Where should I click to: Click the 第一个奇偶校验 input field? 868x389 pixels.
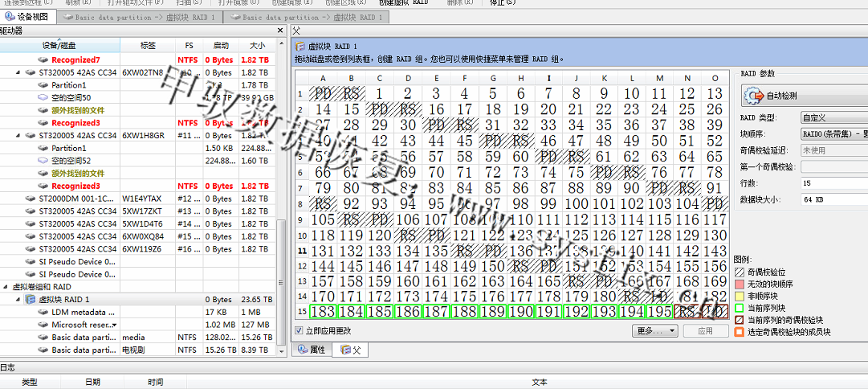[834, 166]
